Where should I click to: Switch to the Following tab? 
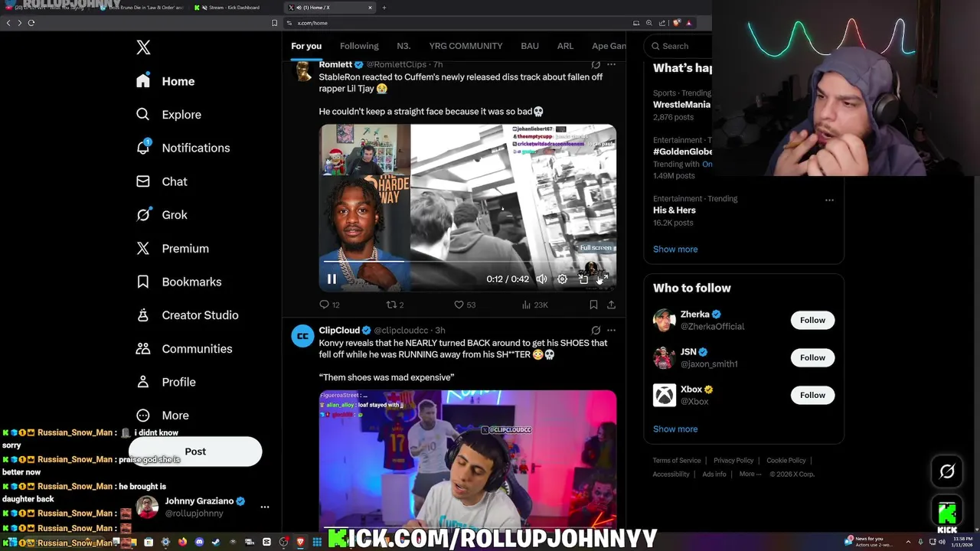click(359, 46)
